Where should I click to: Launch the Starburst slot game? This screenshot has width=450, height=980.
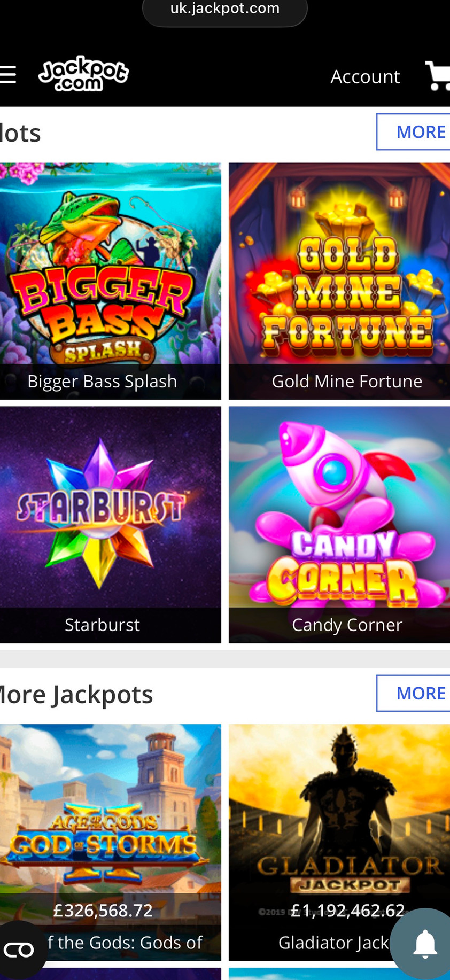[x=111, y=525]
